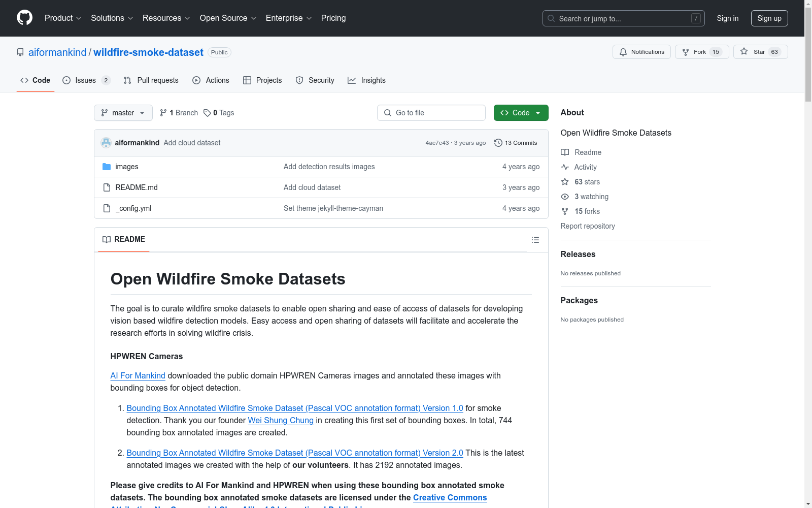View the 3 watching link
This screenshot has width=812, height=508.
(x=591, y=197)
